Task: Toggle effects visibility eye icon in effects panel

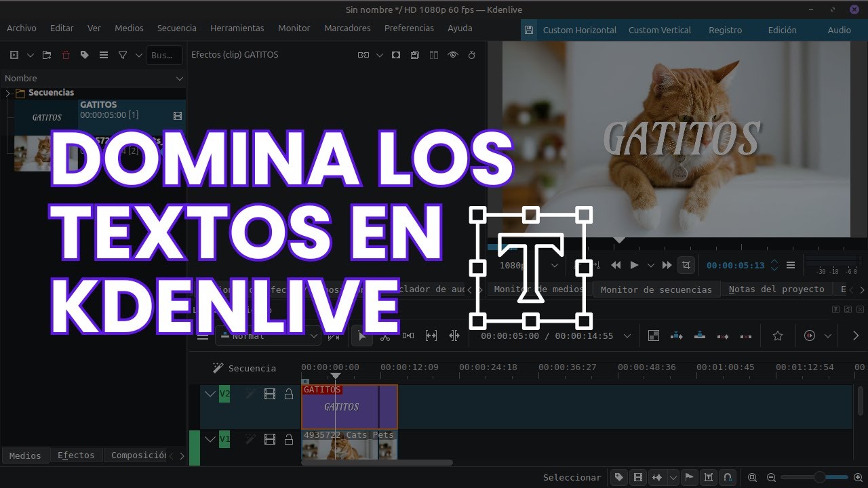Action: click(453, 55)
